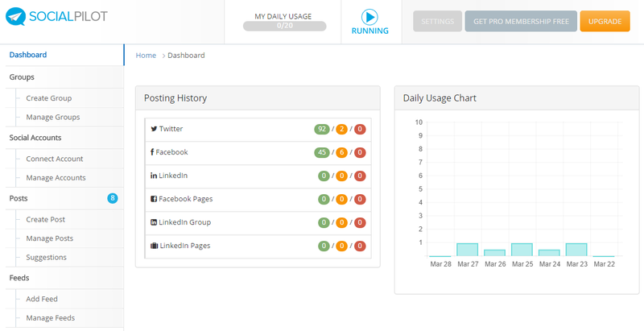
Task: Select Manage Groups in the sidebar
Action: (x=53, y=117)
